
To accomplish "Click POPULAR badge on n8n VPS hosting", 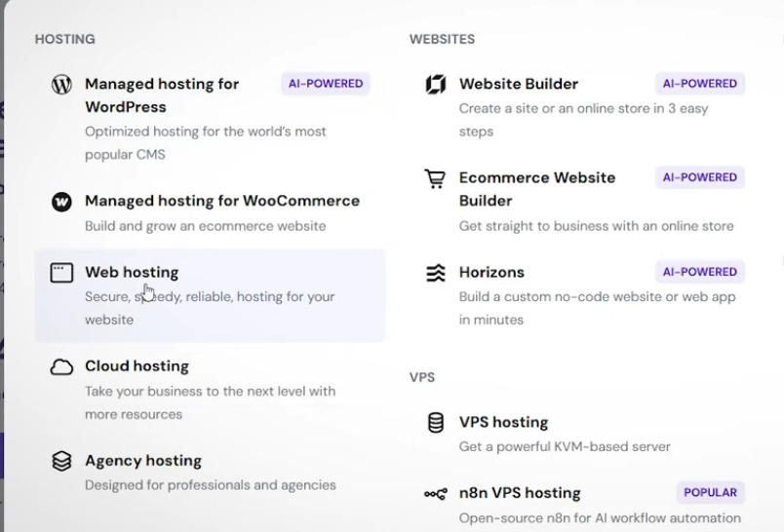I will point(711,492).
